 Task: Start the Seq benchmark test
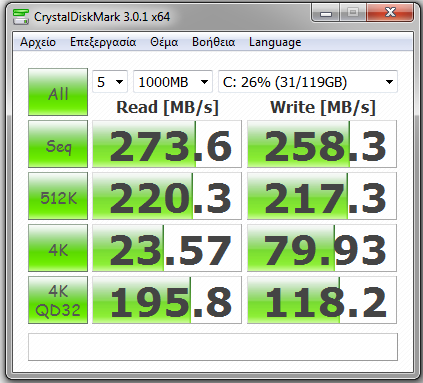pos(58,144)
